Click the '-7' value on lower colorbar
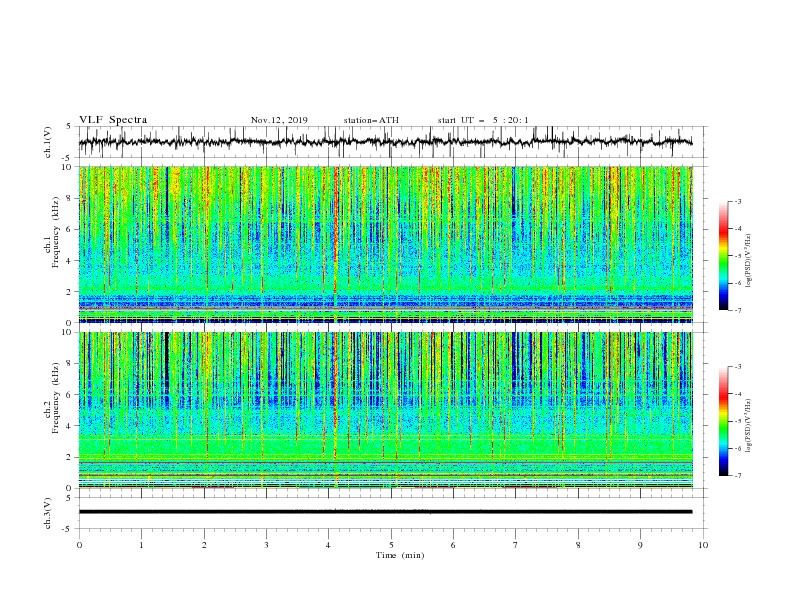The image size is (792, 612). [737, 475]
